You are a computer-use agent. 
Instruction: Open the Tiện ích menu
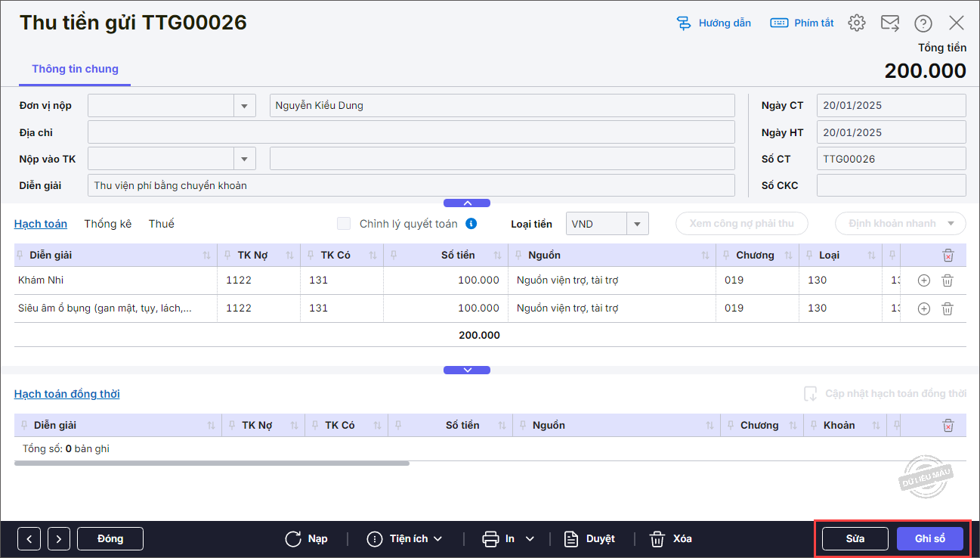404,539
